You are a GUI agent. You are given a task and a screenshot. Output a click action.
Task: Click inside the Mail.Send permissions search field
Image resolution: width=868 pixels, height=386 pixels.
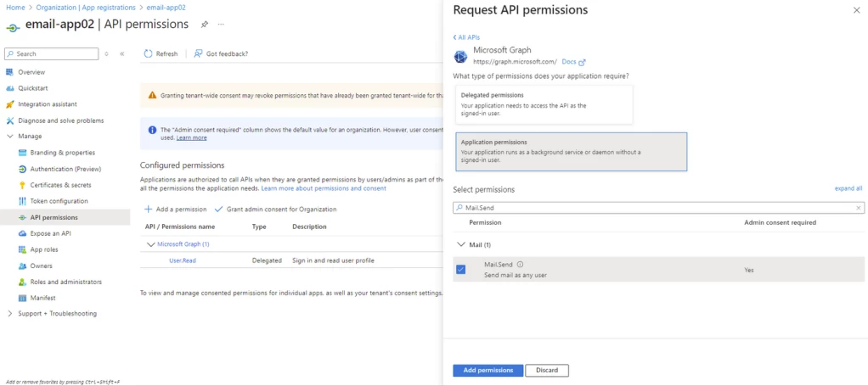654,207
